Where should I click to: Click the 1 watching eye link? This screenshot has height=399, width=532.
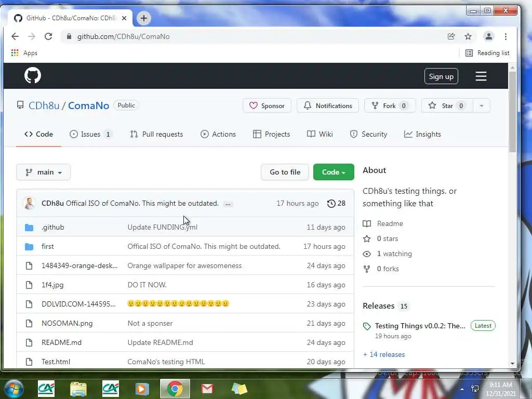point(388,254)
